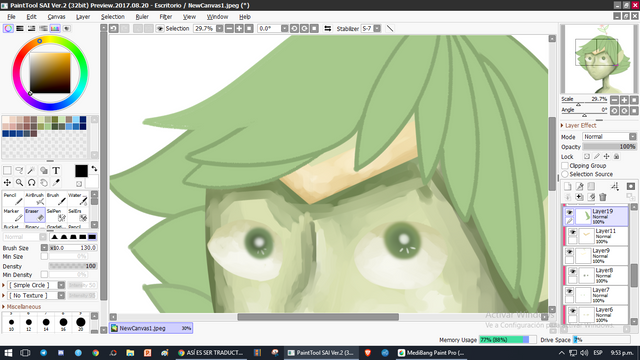This screenshot has width=640, height=360.
Task: Open the Brush Size multiplier dropdown
Action: point(44,248)
